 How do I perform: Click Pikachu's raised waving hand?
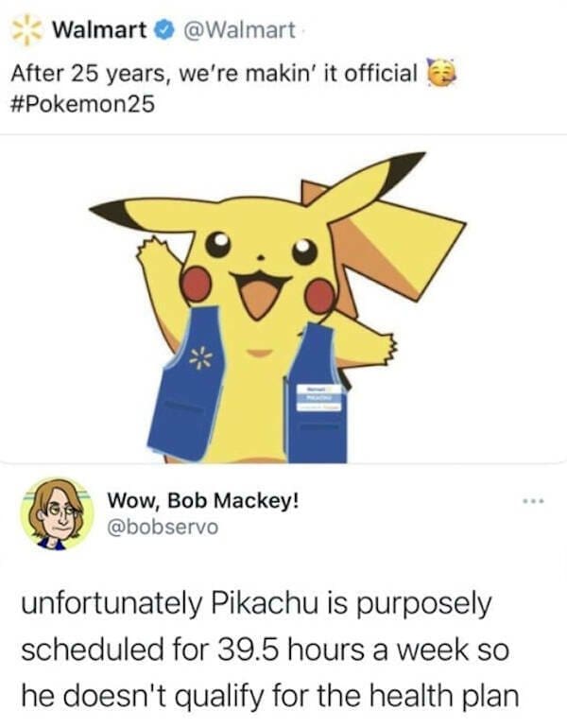[153, 252]
